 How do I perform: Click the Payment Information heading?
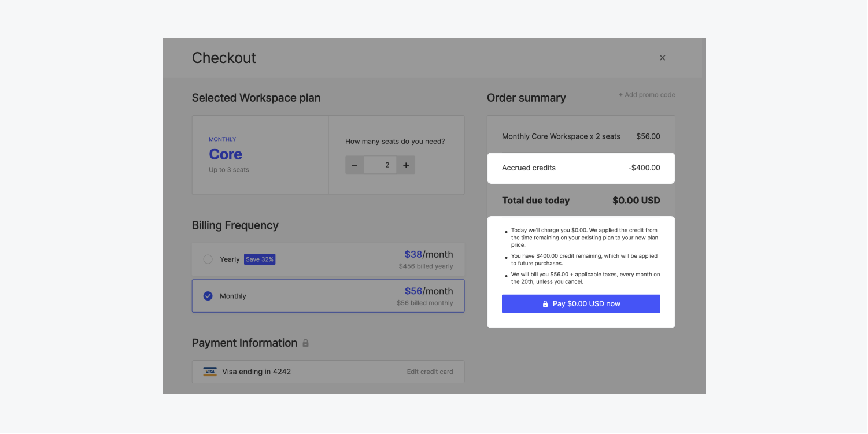click(245, 343)
